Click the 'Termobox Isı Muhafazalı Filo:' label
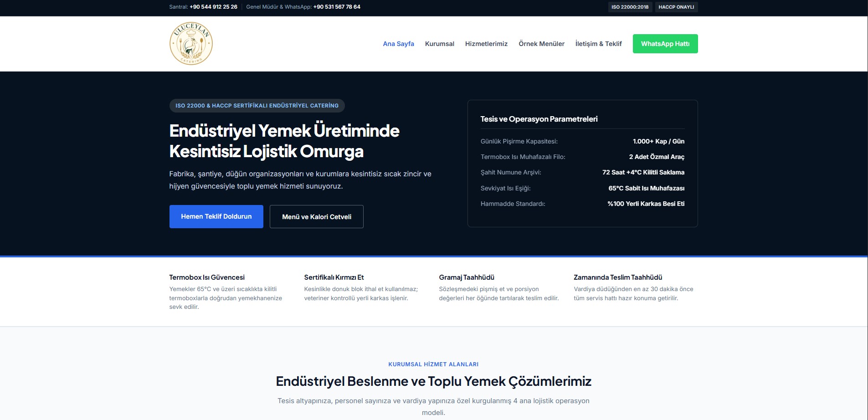 pyautogui.click(x=523, y=157)
